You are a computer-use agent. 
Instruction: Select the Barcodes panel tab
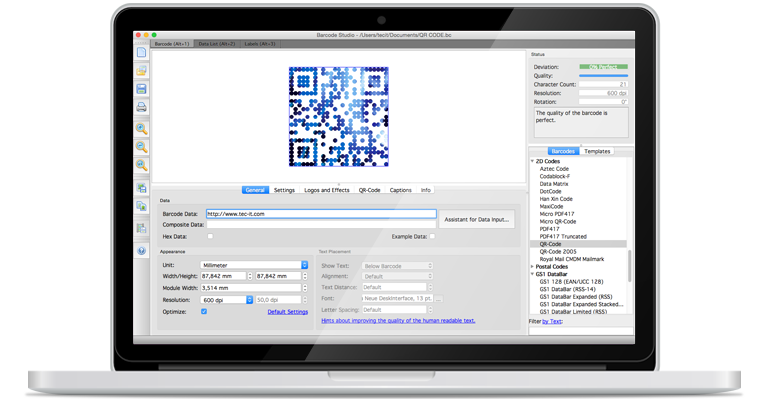563,152
